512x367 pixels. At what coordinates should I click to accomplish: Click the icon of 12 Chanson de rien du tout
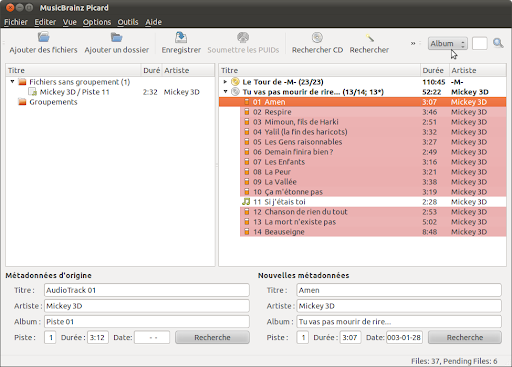coord(247,212)
